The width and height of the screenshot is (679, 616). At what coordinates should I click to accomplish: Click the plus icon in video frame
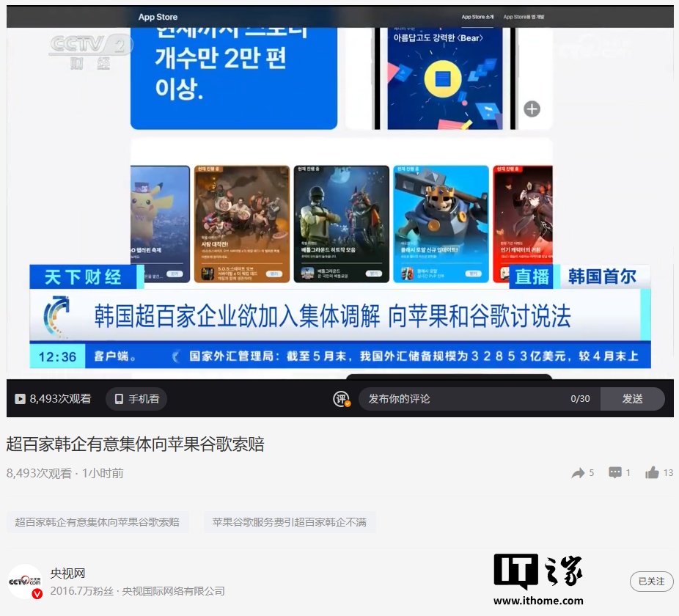(532, 109)
